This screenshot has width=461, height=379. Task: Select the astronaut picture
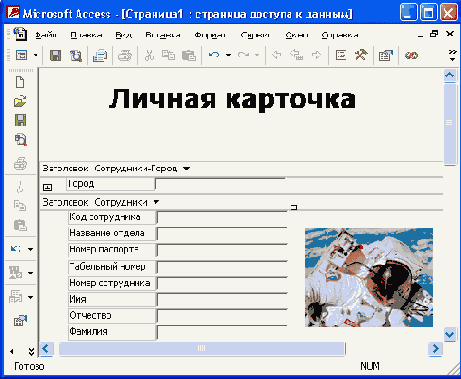(369, 277)
